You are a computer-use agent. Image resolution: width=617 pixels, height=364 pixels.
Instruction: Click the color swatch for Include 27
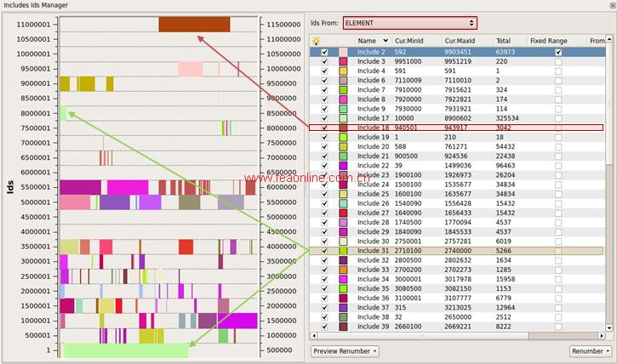click(344, 213)
